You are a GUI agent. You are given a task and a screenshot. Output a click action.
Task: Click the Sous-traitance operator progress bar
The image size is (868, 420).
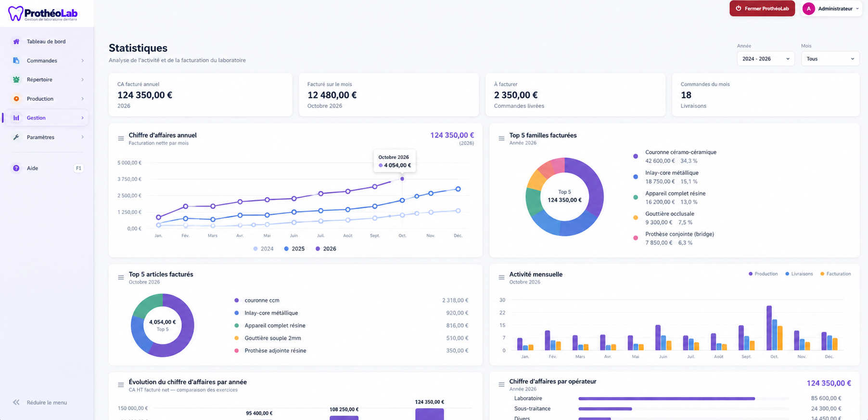[683, 409]
